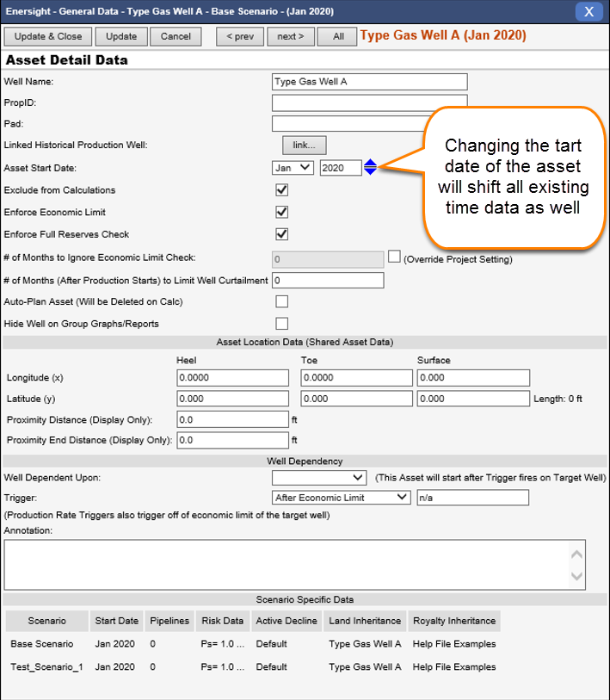Disable Enforce Full Reserves Check
The width and height of the screenshot is (610, 700).
(x=281, y=234)
